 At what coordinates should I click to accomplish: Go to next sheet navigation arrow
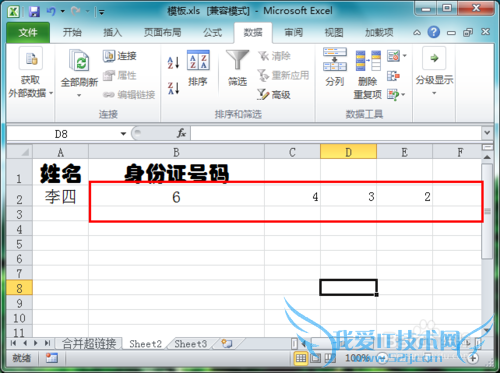36,343
